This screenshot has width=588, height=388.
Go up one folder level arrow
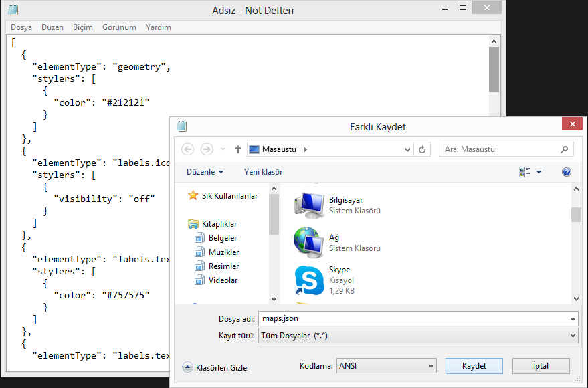click(237, 149)
